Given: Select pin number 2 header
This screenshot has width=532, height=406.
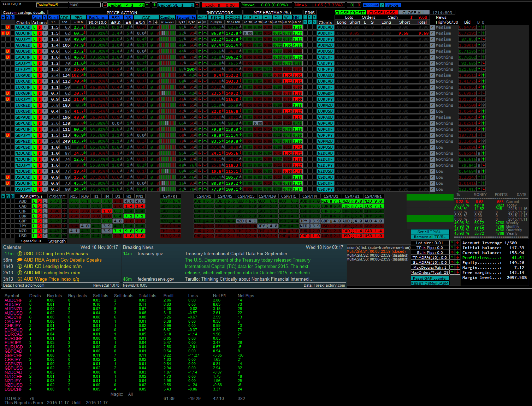Looking at the screenshot, I should (310, 17).
